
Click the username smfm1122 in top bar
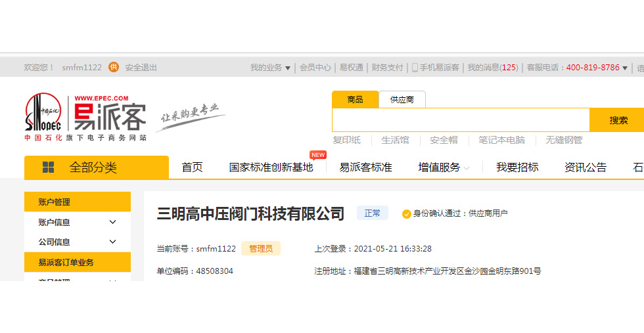pyautogui.click(x=81, y=68)
